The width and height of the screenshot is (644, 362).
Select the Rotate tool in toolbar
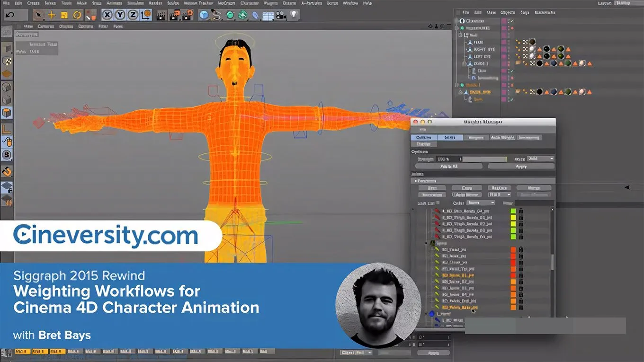(77, 15)
